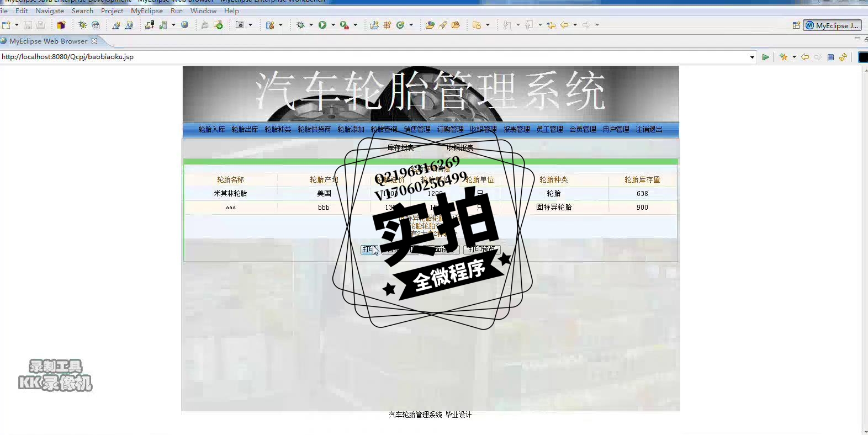The width and height of the screenshot is (868, 435).
Task: Open the Window menu
Action: pos(203,10)
